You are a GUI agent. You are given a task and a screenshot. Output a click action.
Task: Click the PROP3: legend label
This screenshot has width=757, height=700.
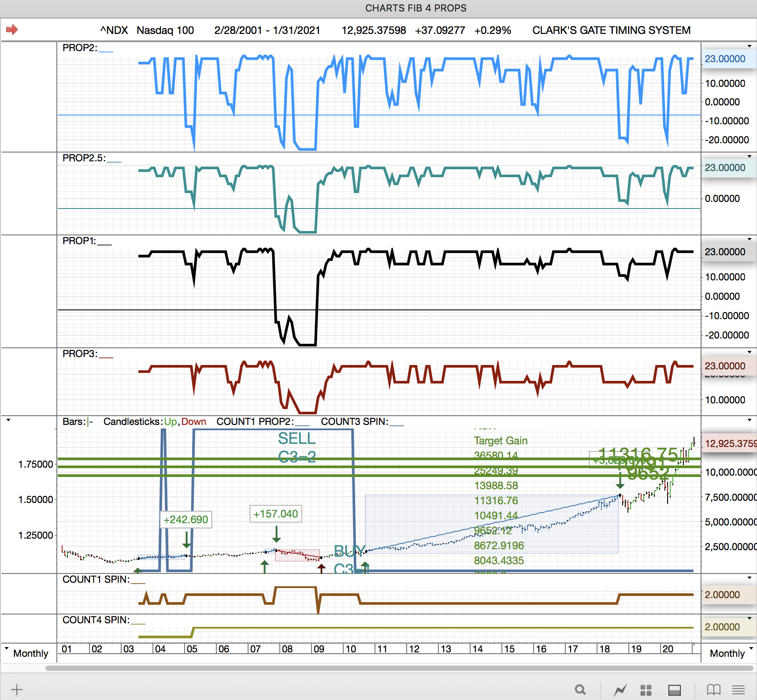point(80,354)
